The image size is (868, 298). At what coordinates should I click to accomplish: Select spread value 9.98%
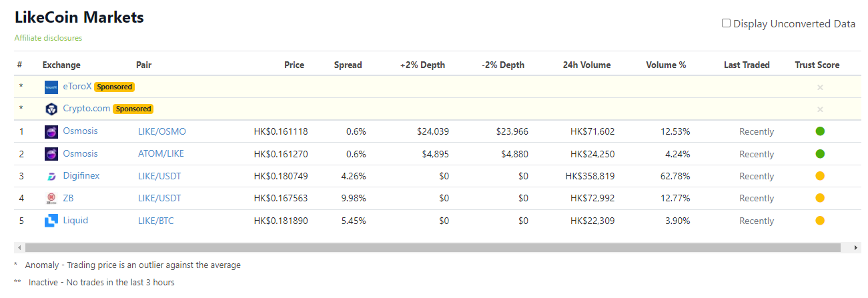click(354, 198)
